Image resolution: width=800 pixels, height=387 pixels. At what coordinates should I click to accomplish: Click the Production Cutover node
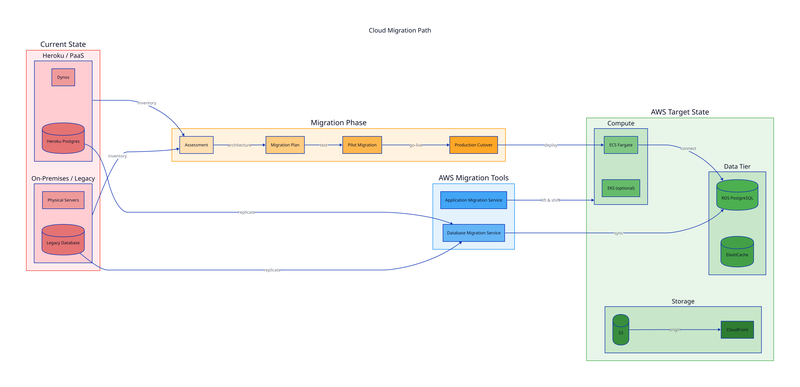tap(473, 145)
